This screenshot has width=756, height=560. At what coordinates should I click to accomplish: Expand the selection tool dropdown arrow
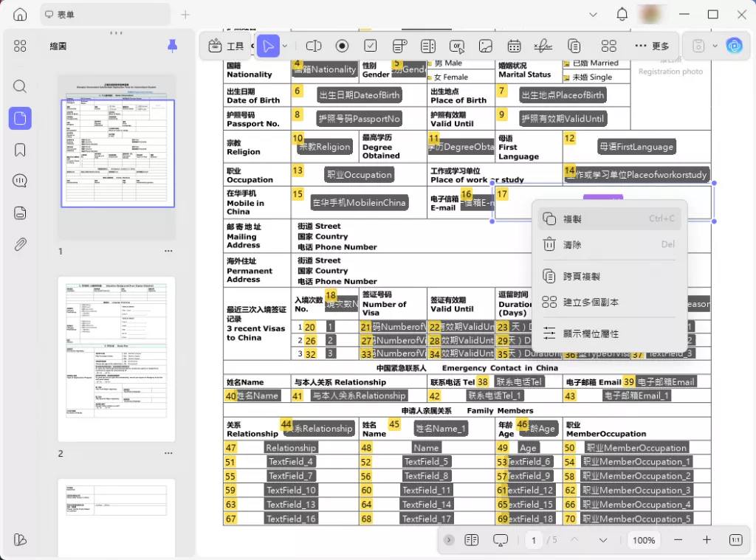tap(285, 46)
